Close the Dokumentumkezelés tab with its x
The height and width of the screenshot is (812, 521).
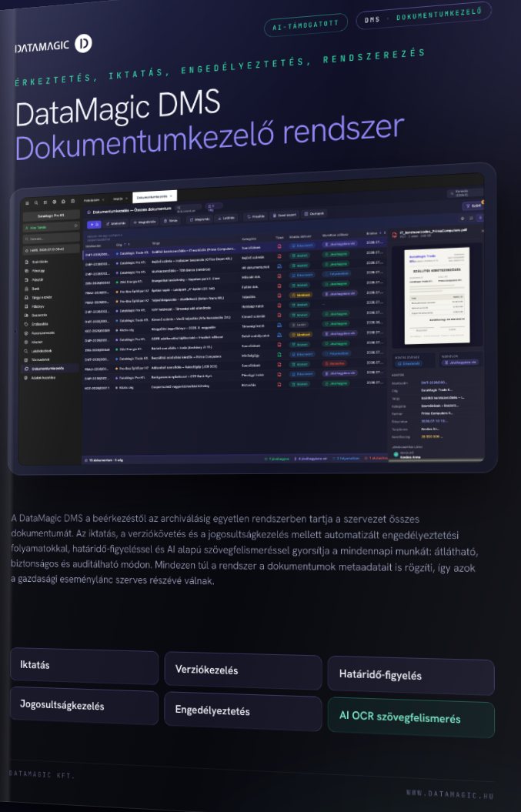pos(171,196)
